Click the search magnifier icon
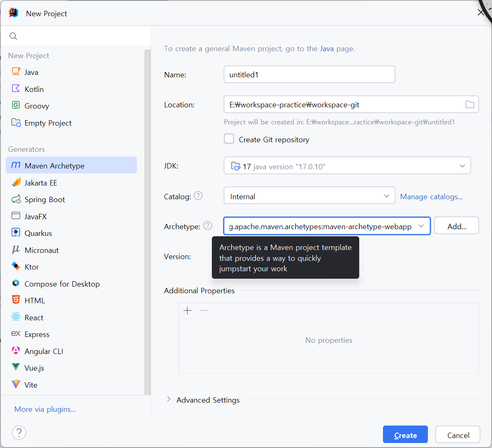This screenshot has height=448, width=492. coord(13,36)
